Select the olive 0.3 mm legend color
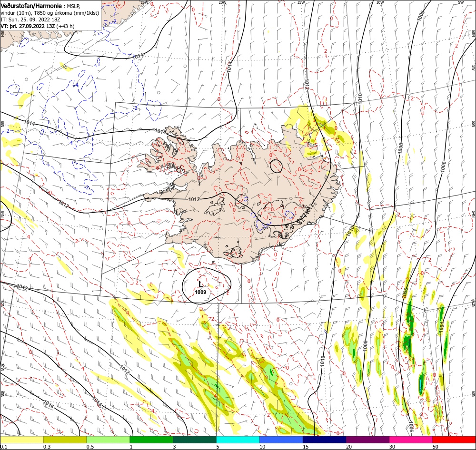 (x=65, y=440)
